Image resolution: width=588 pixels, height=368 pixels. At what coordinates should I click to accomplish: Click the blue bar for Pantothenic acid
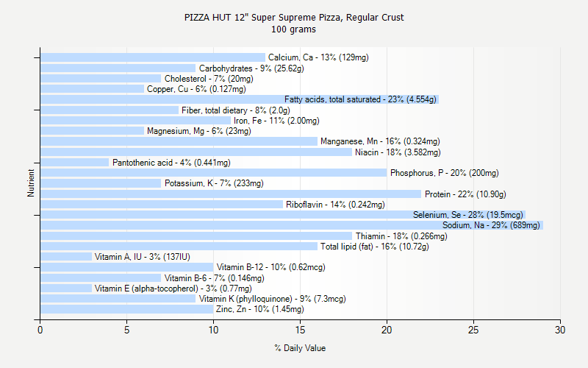(x=75, y=163)
